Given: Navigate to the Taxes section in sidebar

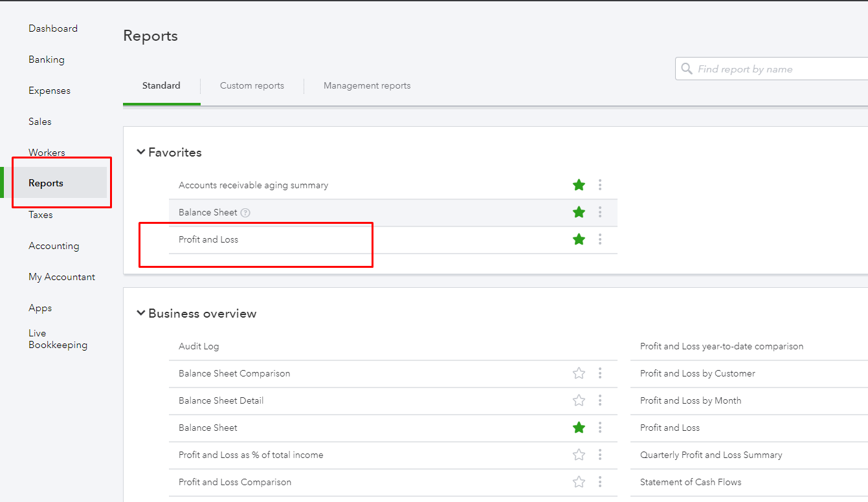Looking at the screenshot, I should tap(40, 214).
